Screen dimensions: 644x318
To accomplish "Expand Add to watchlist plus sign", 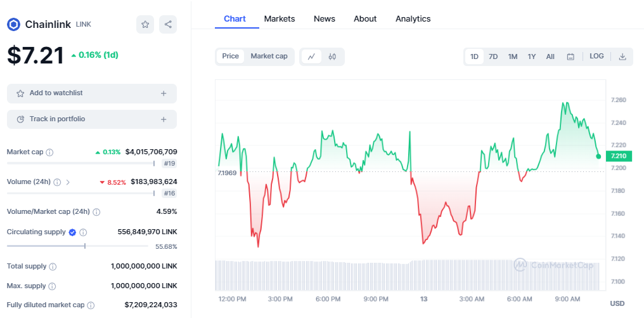I will 164,93.
